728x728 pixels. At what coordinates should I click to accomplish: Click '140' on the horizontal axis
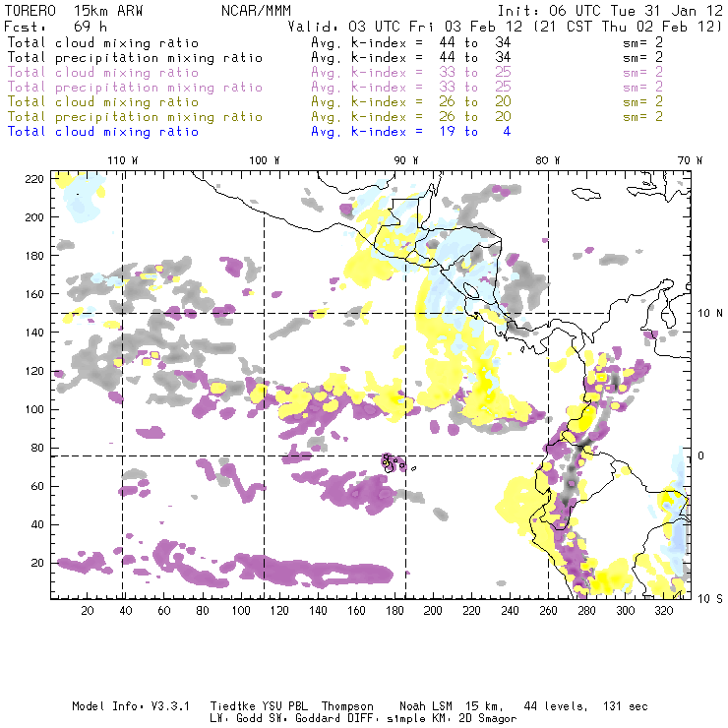(318, 611)
